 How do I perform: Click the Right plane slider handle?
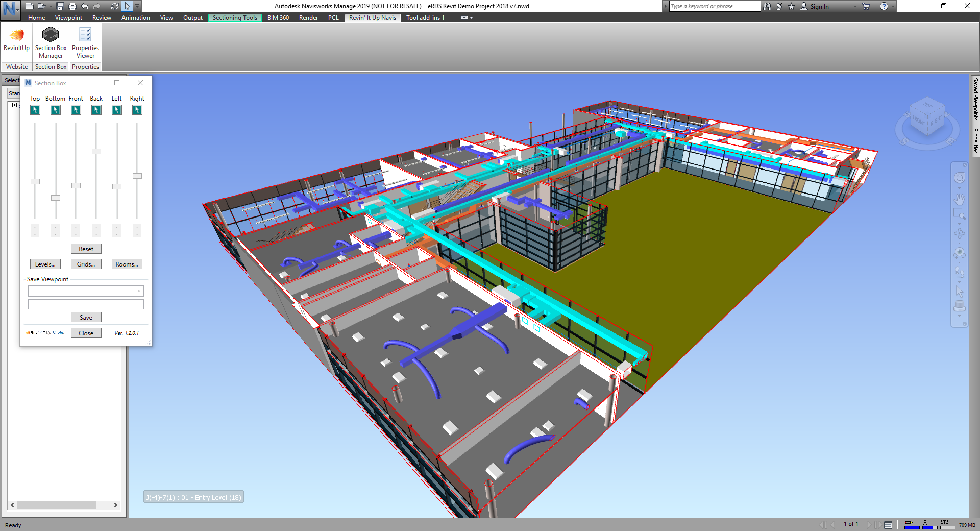[x=137, y=176]
